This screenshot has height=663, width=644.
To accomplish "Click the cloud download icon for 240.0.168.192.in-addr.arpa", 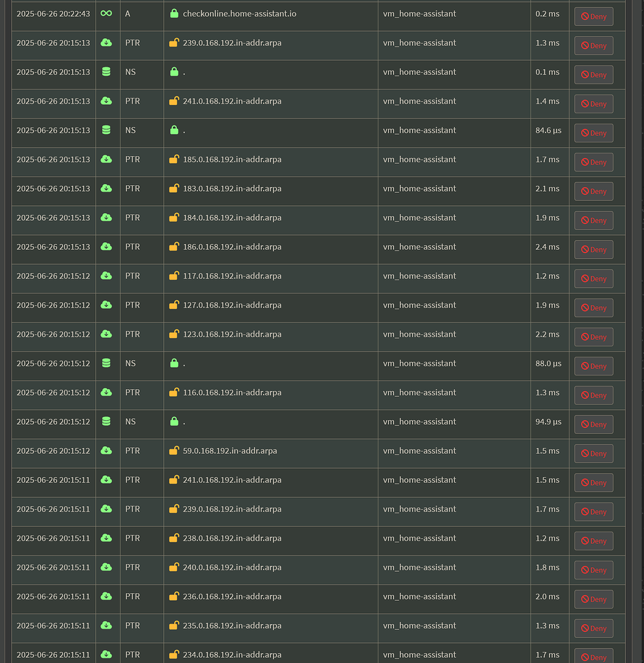I will point(106,567).
